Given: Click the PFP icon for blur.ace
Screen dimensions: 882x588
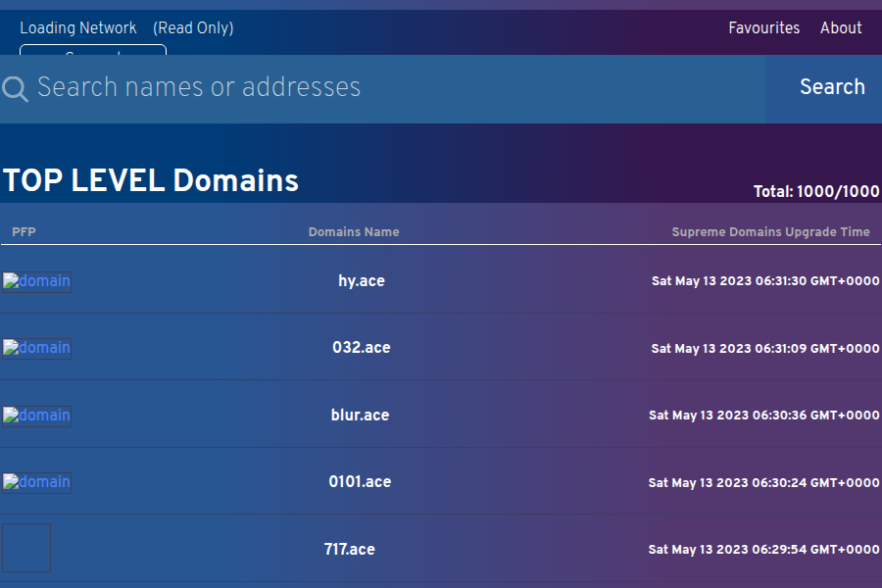Looking at the screenshot, I should pos(36,416).
